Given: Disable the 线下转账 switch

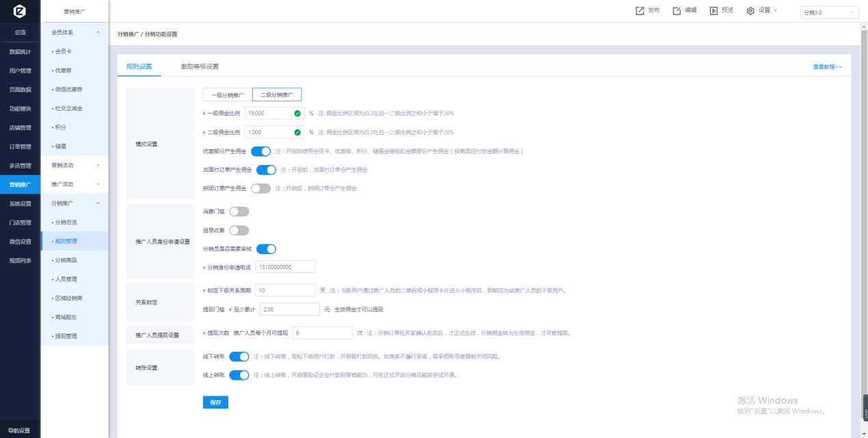Looking at the screenshot, I should [239, 357].
